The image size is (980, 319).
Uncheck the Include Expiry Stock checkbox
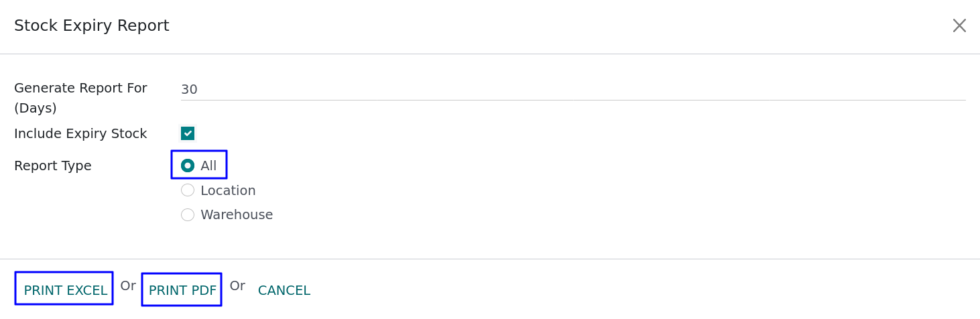(188, 133)
